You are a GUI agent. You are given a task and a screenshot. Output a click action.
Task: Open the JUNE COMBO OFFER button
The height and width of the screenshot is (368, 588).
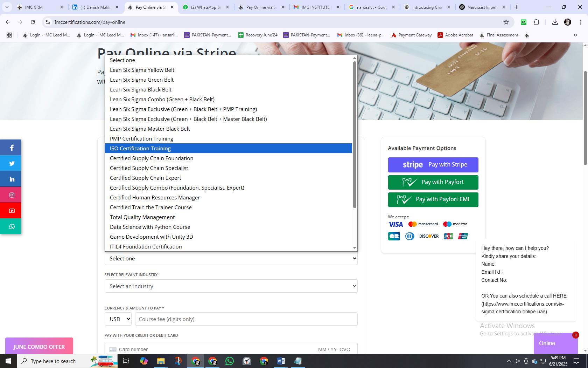(x=39, y=347)
